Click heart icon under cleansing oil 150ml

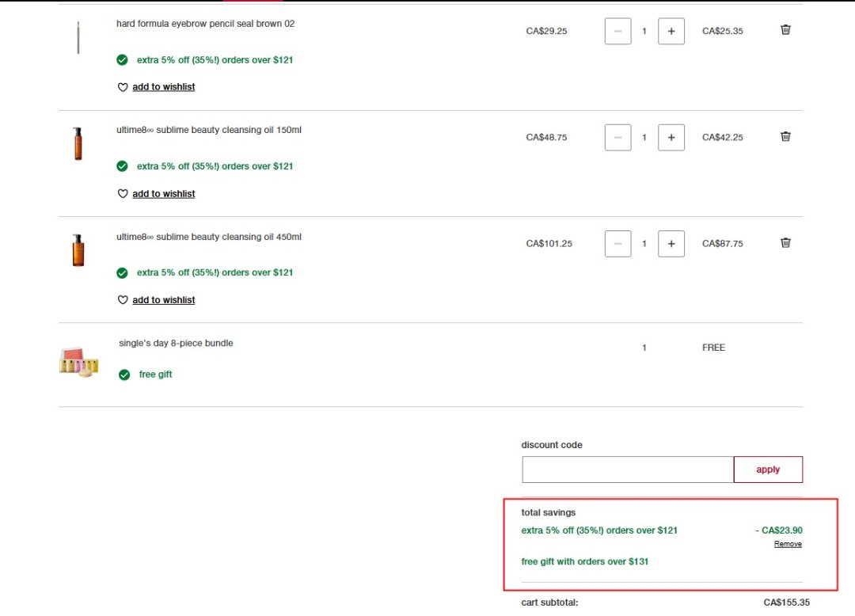[123, 194]
